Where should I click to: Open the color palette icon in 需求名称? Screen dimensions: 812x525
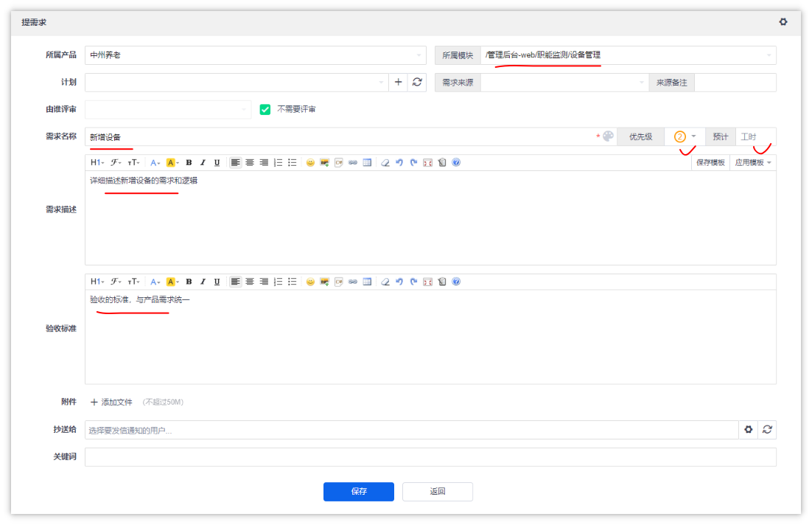(x=609, y=136)
